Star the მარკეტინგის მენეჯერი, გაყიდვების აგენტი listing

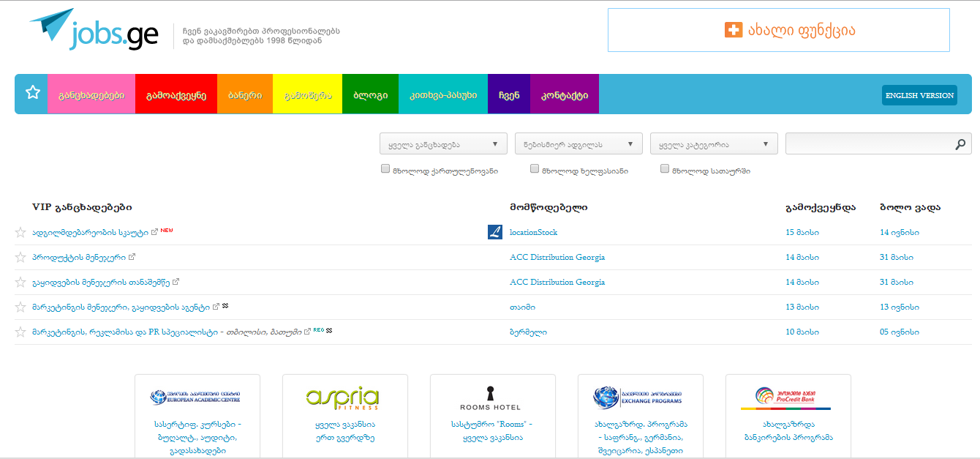(x=20, y=307)
